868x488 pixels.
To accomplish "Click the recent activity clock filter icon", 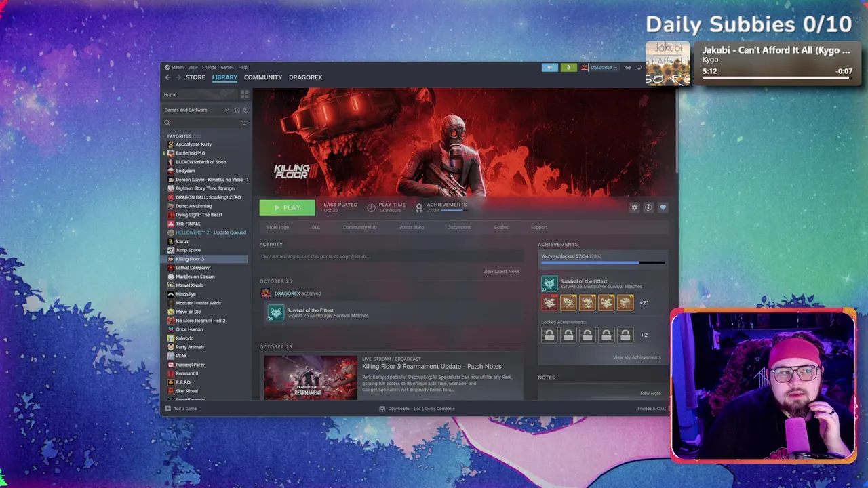I will click(237, 110).
